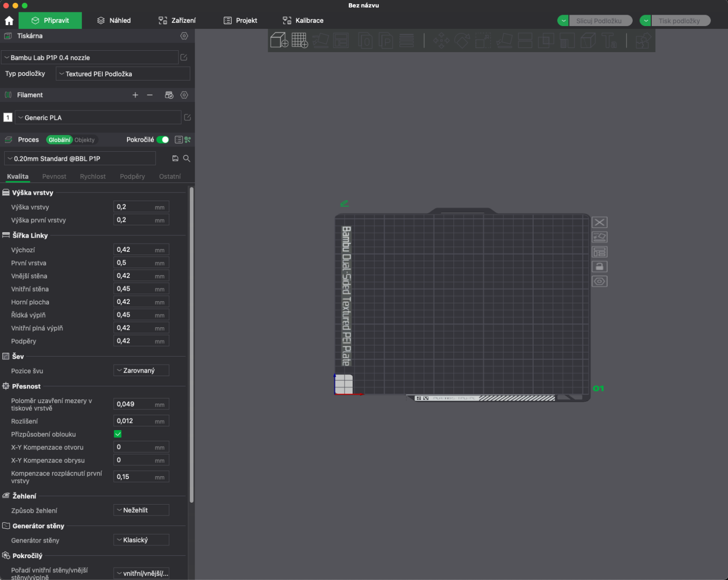
Task: Open the Kalibrace tab
Action: point(303,20)
